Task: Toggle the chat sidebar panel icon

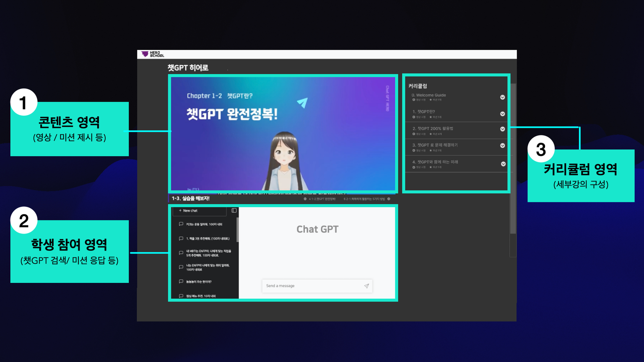Action: tap(234, 210)
